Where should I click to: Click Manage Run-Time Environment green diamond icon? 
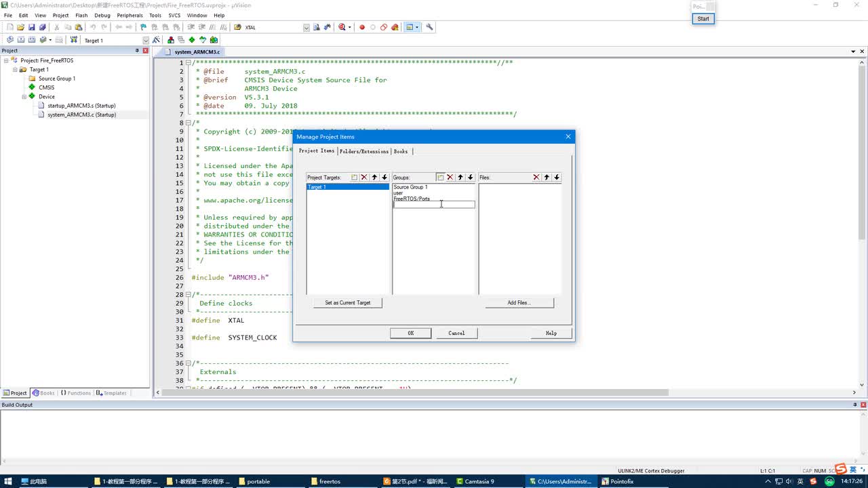[x=192, y=40]
